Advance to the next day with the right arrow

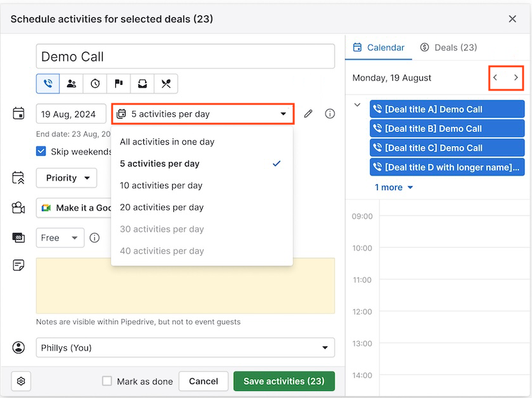pos(516,77)
